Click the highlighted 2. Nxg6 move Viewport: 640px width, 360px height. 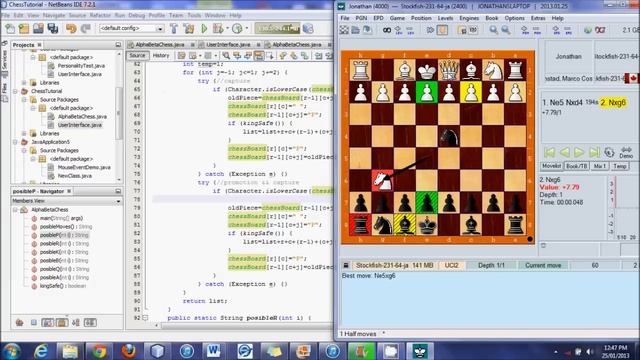[x=613, y=102]
